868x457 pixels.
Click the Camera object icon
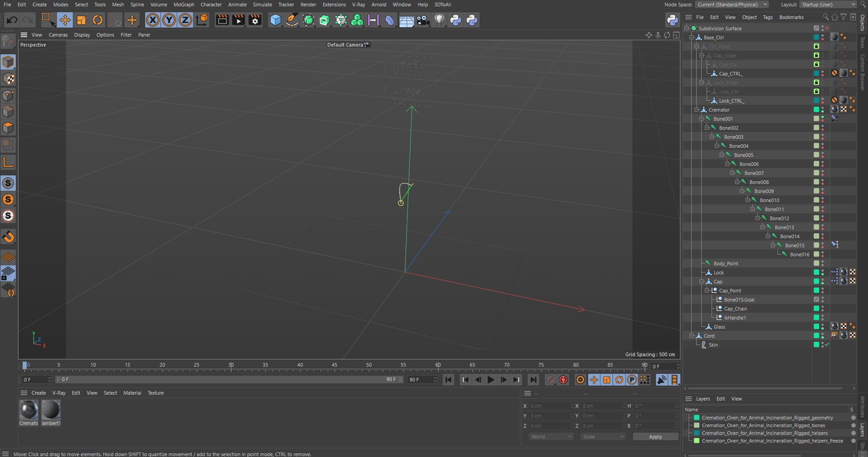[x=423, y=20]
